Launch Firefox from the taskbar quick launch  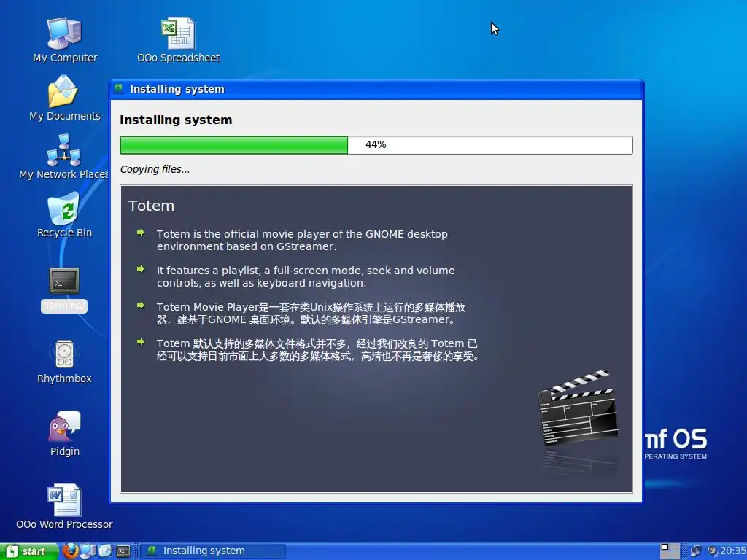pyautogui.click(x=70, y=551)
